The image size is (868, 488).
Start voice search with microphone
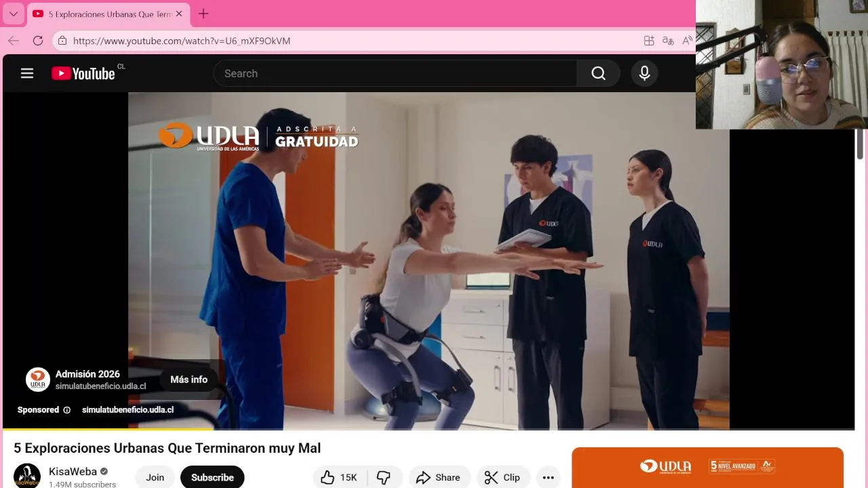644,73
